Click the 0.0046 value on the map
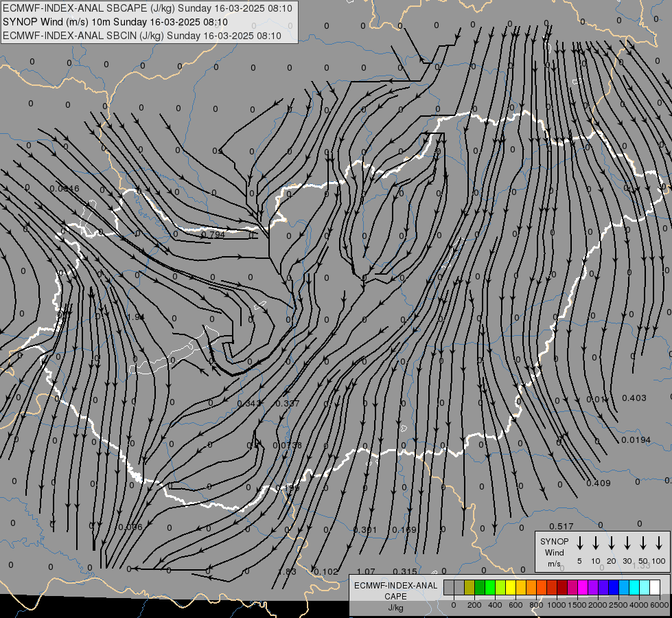Screen dimensions: 672x618 [65, 188]
